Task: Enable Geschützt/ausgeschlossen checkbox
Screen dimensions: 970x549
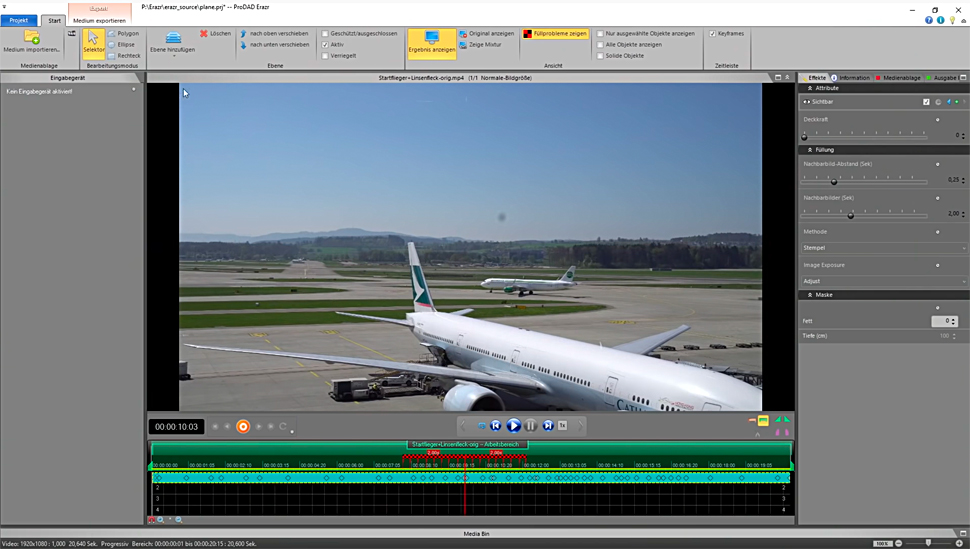Action: (325, 33)
